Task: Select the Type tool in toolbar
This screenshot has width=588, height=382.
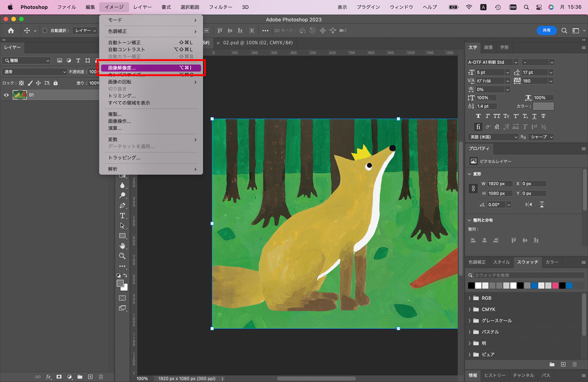Action: pos(122,216)
